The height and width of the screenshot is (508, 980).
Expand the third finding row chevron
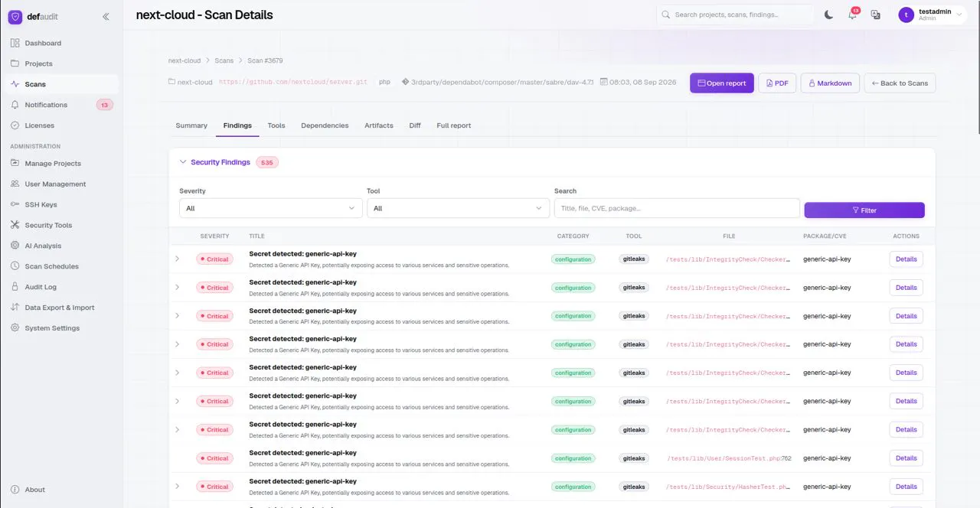tap(177, 316)
